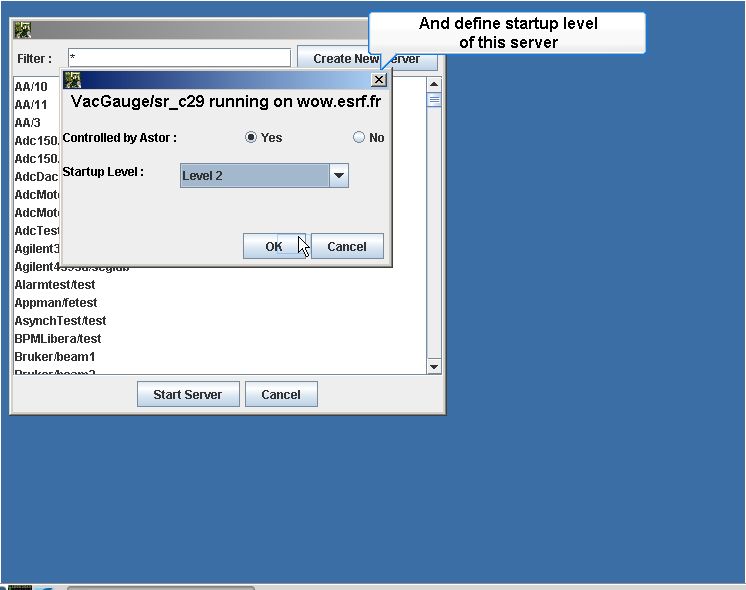Click the server list scroll up arrow

(434, 85)
